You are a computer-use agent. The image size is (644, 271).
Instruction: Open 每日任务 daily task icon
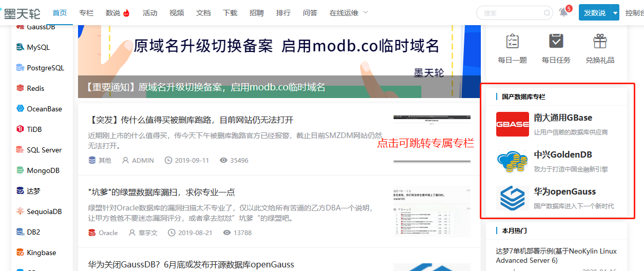point(556,42)
